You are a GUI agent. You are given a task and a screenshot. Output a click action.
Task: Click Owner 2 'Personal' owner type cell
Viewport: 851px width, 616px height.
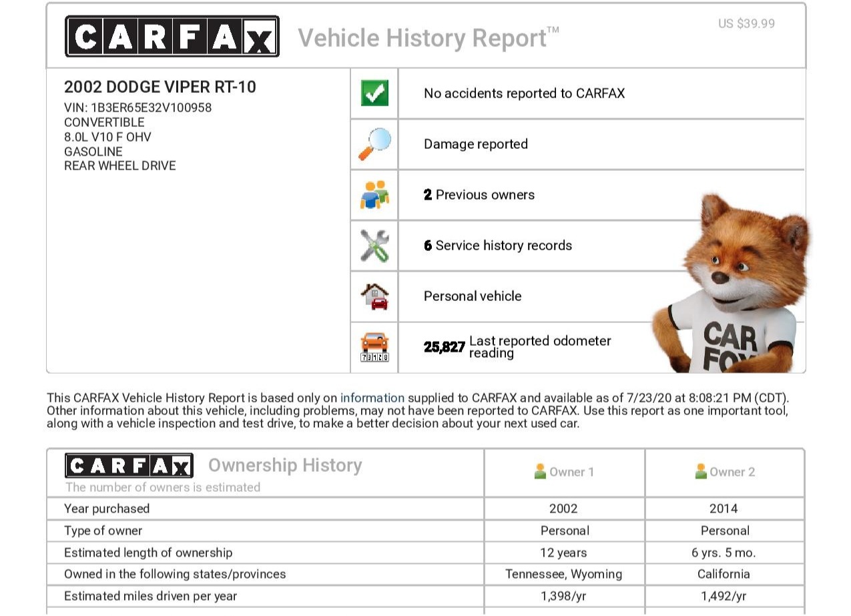(725, 531)
